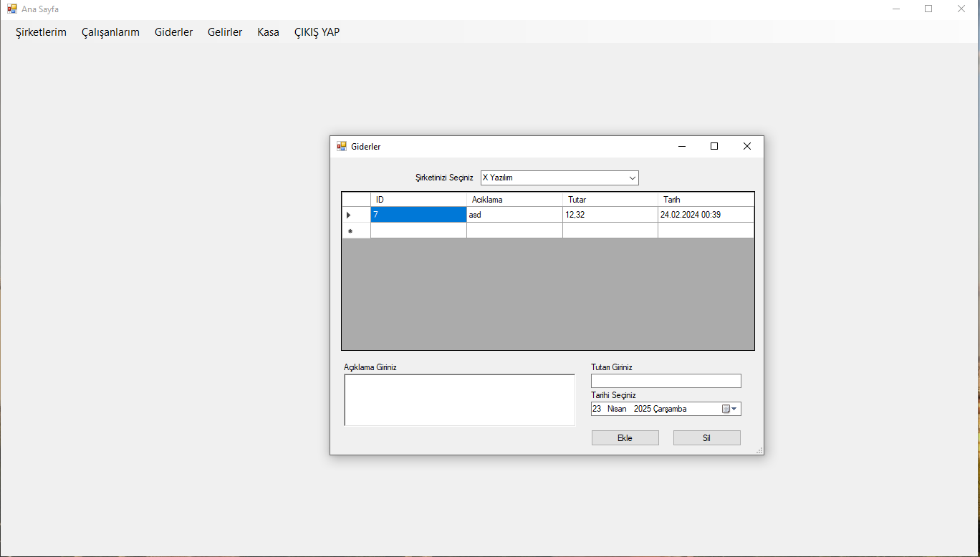Sort by Tarih column header

click(x=705, y=200)
